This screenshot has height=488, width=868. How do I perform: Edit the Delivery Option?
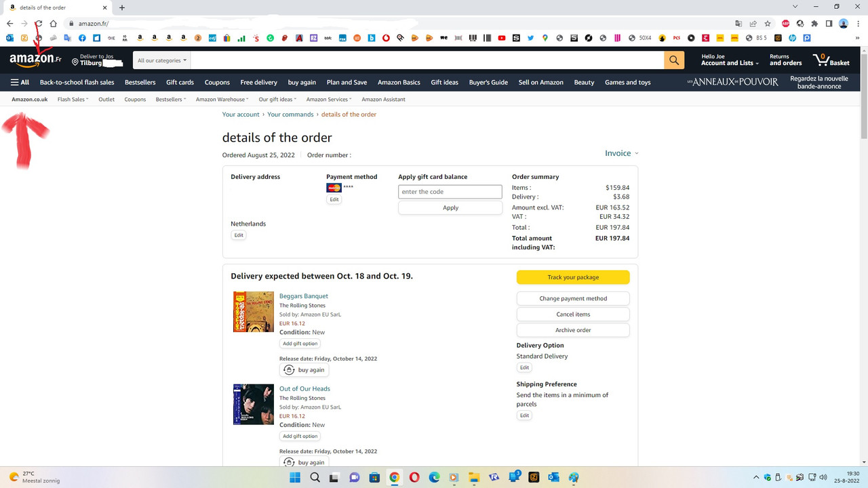coord(524,367)
